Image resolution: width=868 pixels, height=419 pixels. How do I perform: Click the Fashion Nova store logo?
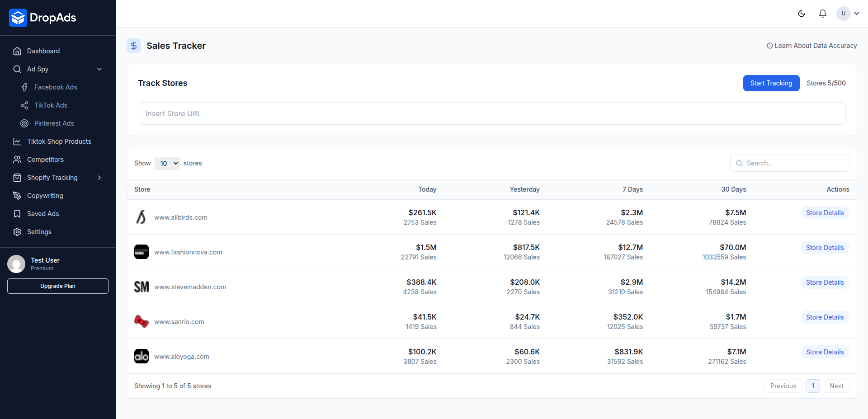coord(142,252)
